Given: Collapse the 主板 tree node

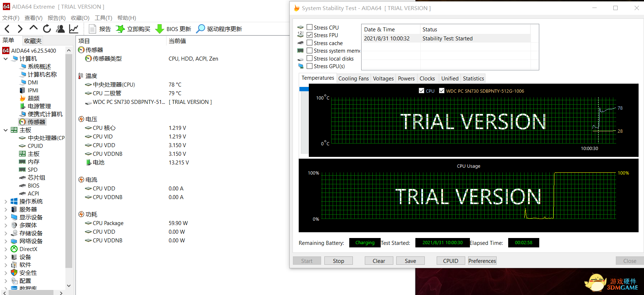Looking at the screenshot, I should click(x=5, y=130).
